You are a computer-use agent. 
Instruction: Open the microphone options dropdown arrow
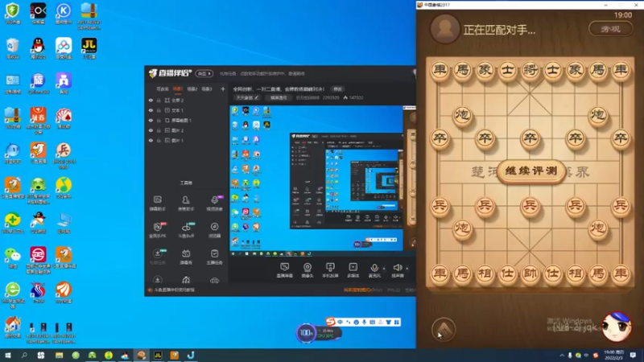[384, 269]
